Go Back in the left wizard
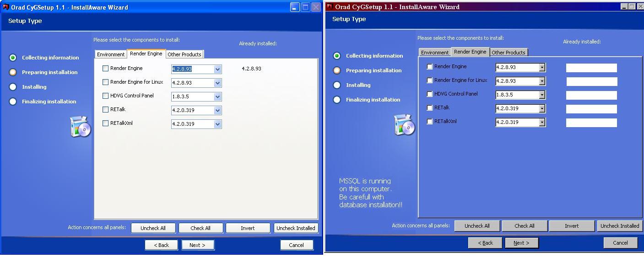The width and height of the screenshot is (644, 257). 161,245
